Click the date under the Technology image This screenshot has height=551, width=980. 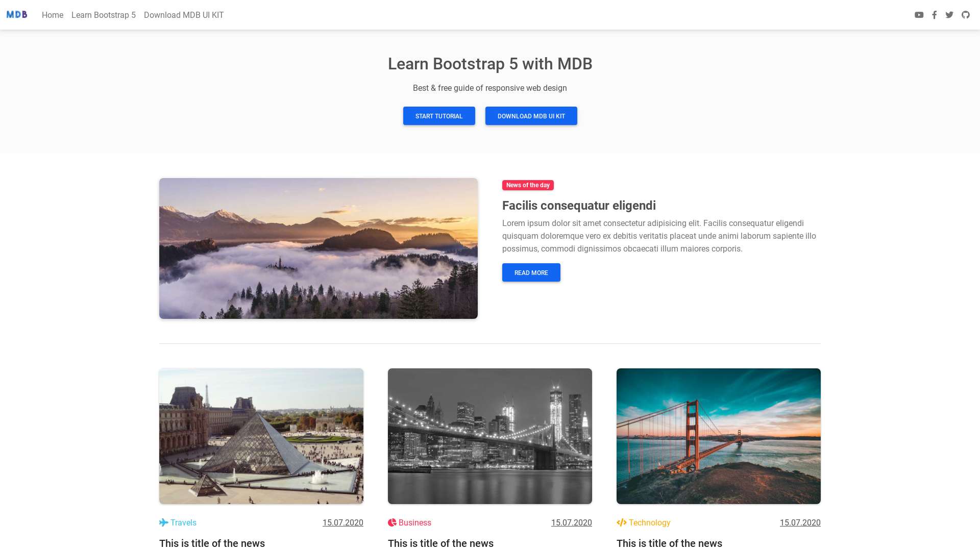coord(800,522)
